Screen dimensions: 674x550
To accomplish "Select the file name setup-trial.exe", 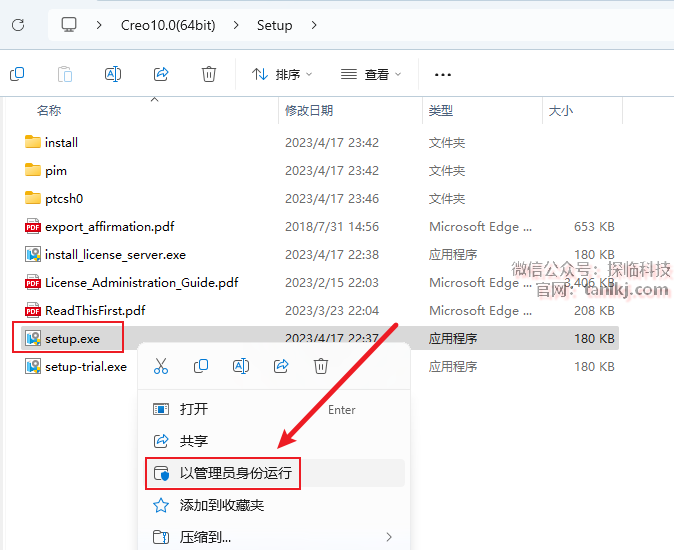I will click(86, 367).
